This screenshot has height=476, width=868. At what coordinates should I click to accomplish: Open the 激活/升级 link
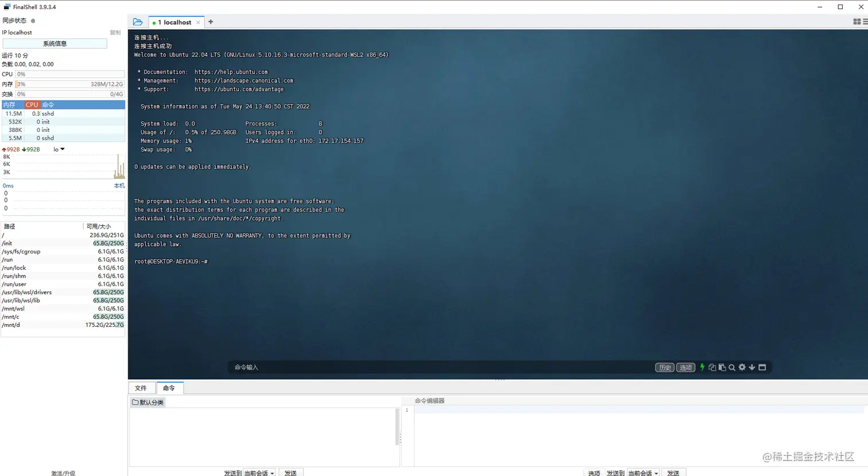click(x=63, y=473)
